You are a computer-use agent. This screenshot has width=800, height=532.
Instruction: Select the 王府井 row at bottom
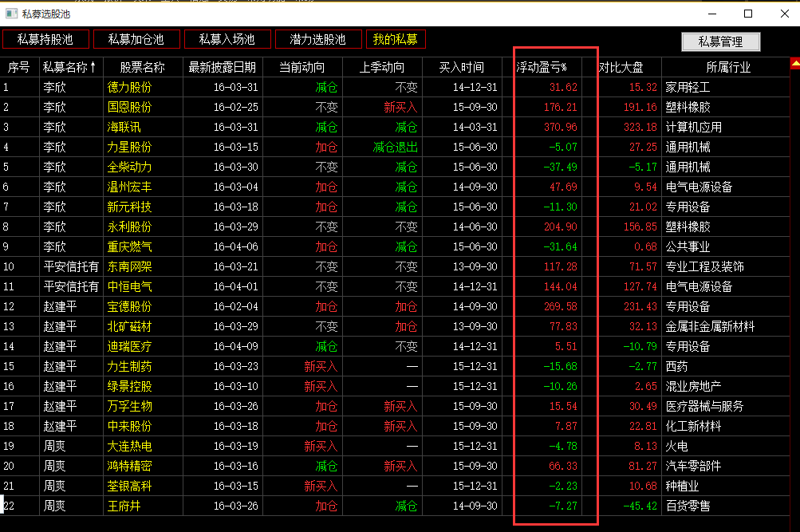click(x=124, y=506)
